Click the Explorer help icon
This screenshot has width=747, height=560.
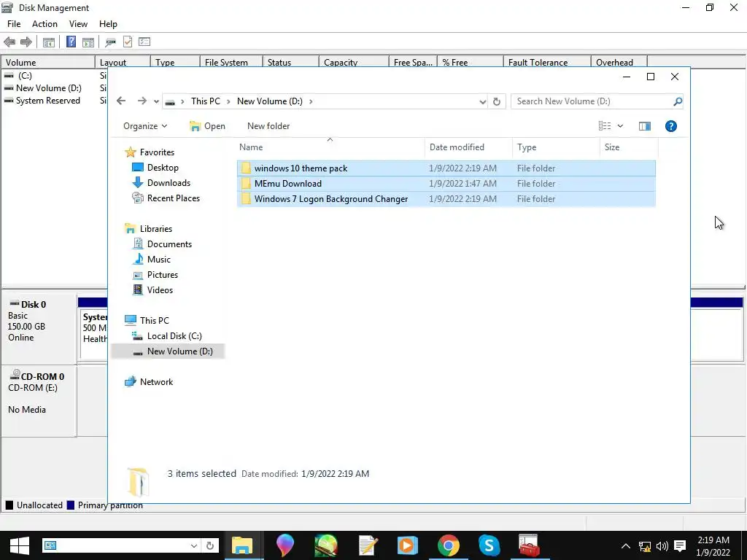671,126
